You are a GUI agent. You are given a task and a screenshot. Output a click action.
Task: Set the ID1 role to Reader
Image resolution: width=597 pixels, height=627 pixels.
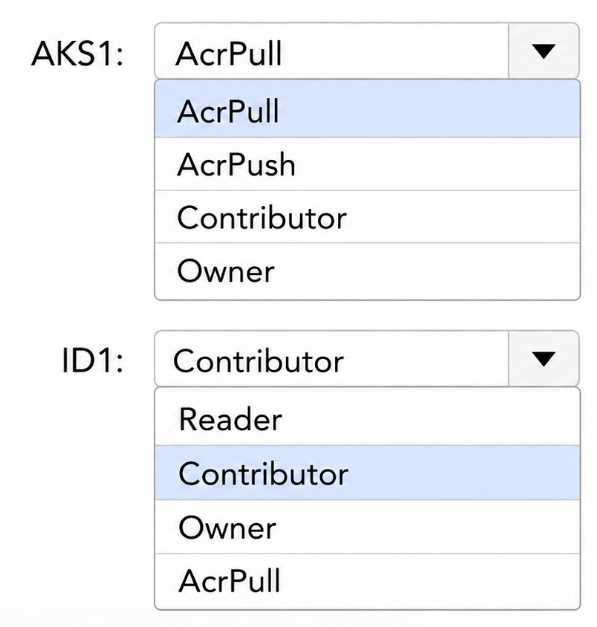[x=367, y=417]
